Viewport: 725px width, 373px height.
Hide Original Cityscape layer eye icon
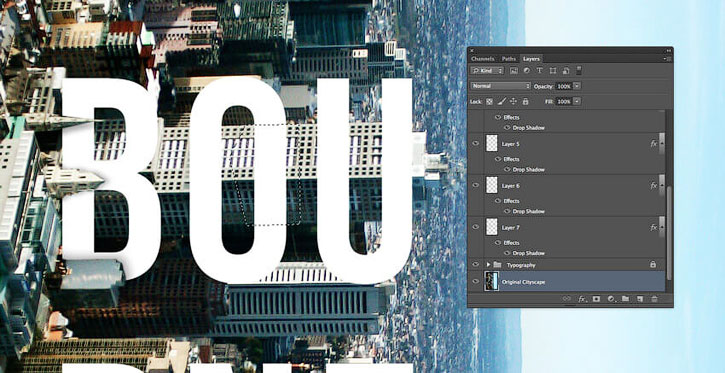point(475,281)
